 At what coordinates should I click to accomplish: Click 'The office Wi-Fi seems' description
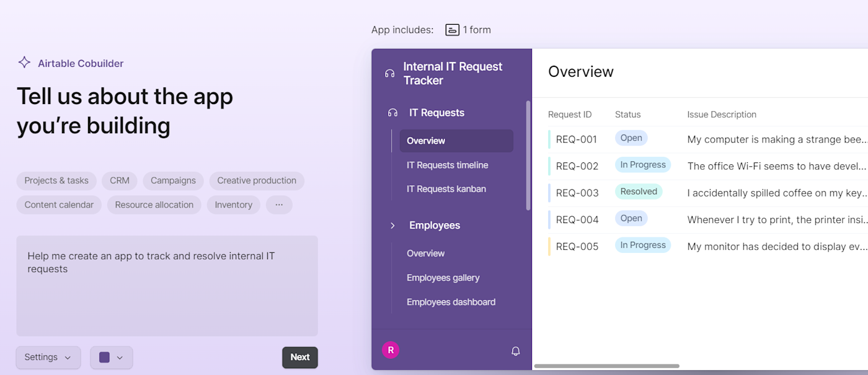point(777,166)
